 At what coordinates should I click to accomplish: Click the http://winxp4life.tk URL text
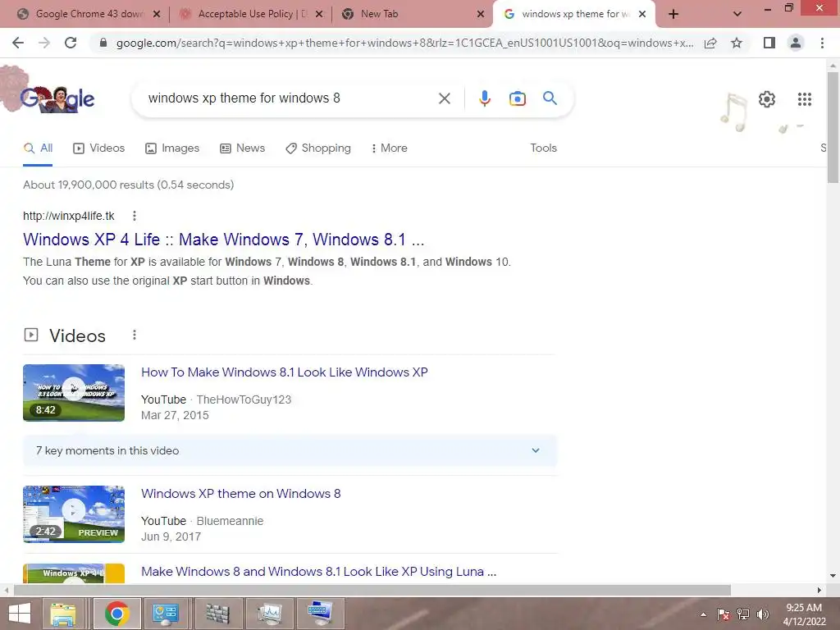point(69,216)
